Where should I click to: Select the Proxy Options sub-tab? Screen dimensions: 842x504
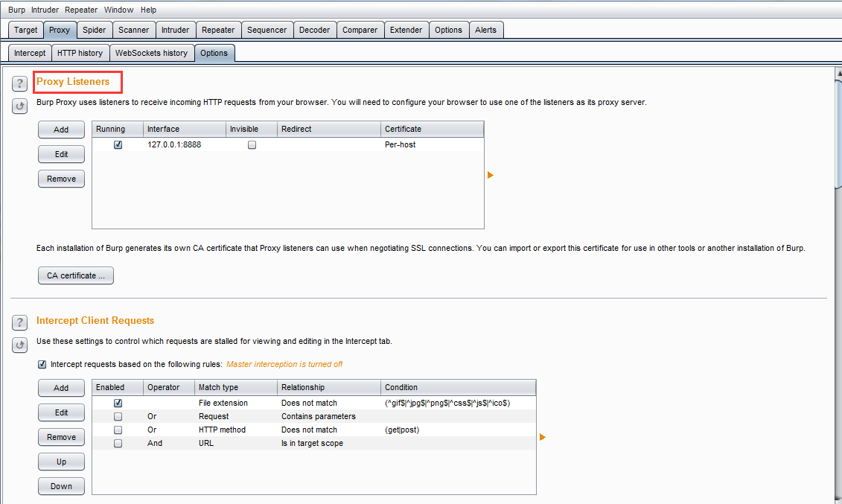pyautogui.click(x=214, y=53)
